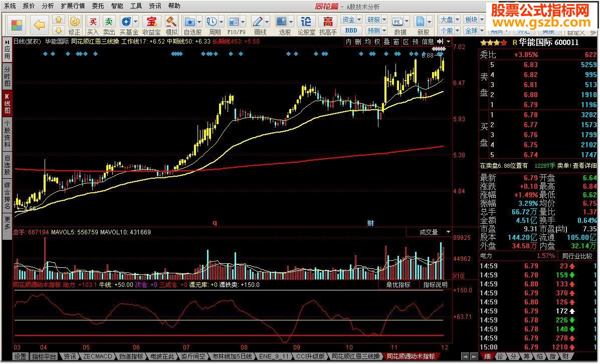
Task: Click the red q marker below the chart
Action: point(215,223)
